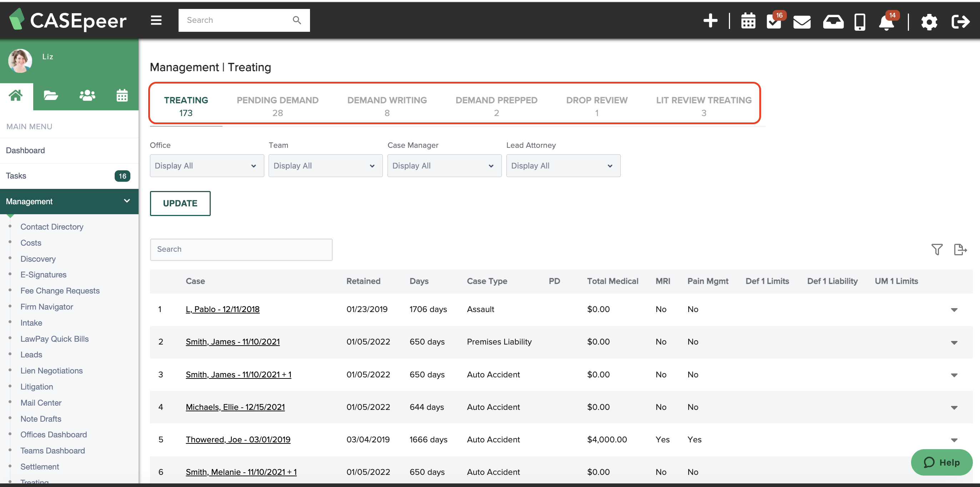Open LawPay Quick Bills menu item
The width and height of the screenshot is (980, 487).
(x=54, y=338)
